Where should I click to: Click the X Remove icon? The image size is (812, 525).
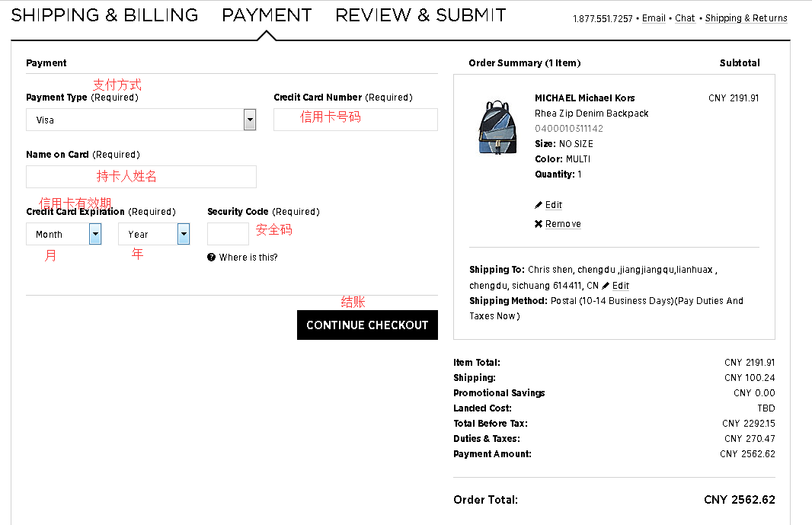539,224
